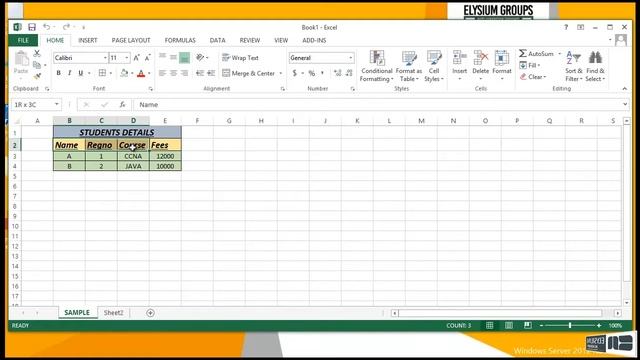Screen dimensions: 640x360
Task: Expand Merge & Center dropdown arrow
Action: point(281,73)
